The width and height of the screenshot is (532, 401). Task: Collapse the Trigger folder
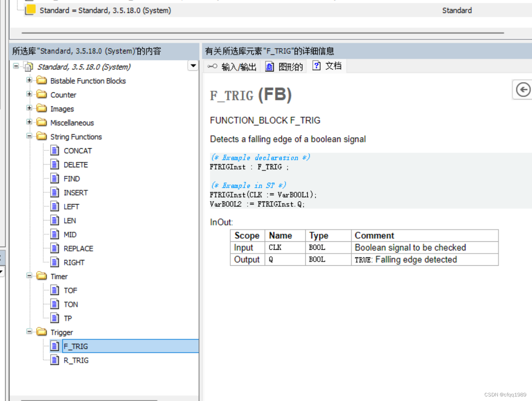[x=29, y=331]
